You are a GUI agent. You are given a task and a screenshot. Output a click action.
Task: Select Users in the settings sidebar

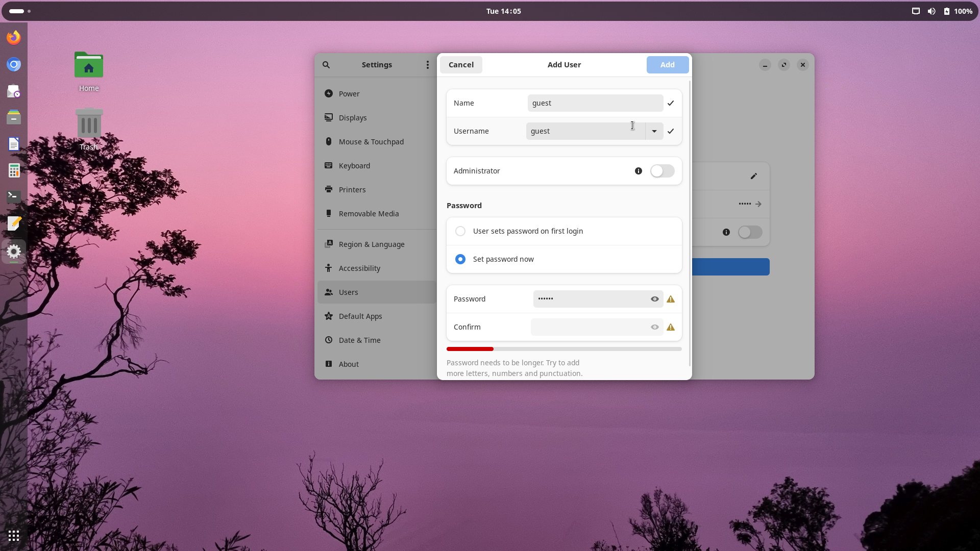(377, 292)
